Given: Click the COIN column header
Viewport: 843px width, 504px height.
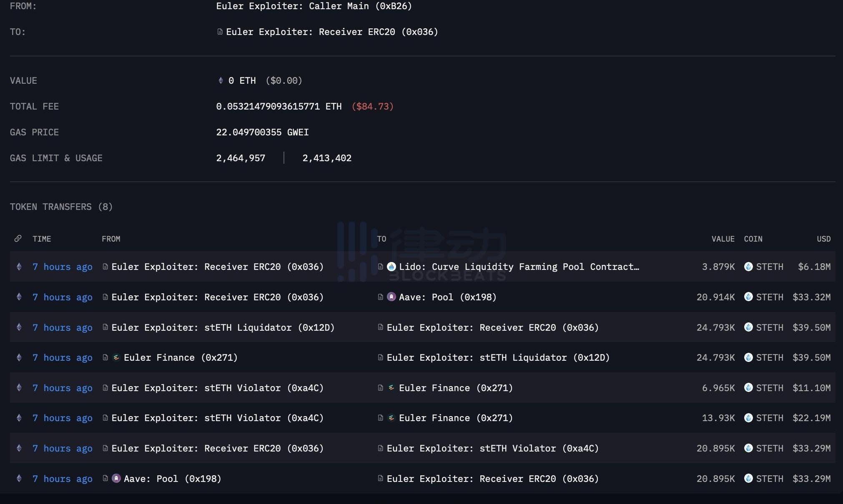Looking at the screenshot, I should pos(753,239).
